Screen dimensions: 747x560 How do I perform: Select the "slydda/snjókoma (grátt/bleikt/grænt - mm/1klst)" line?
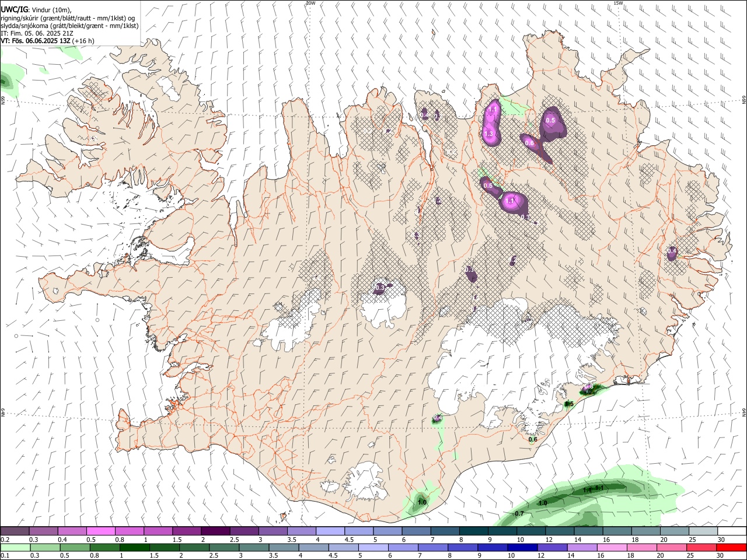click(69, 26)
